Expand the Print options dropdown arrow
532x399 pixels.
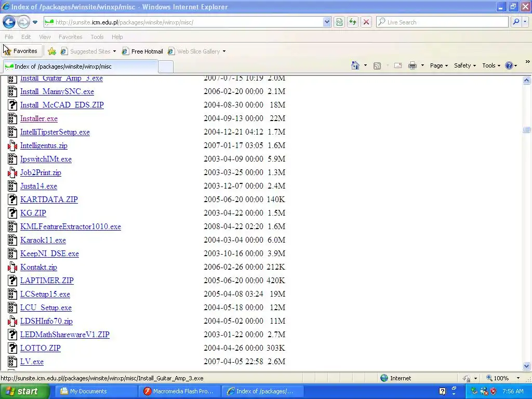pos(422,65)
